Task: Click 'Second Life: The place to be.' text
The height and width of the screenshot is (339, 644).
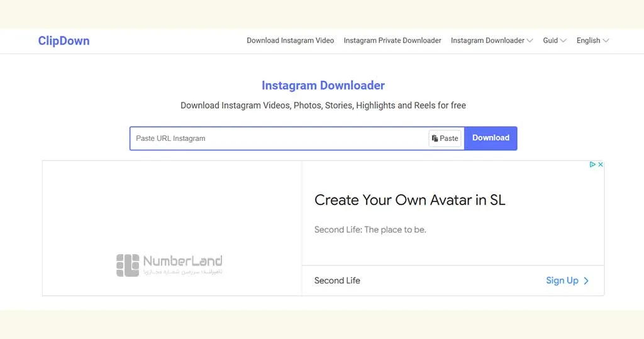Action: pos(370,230)
